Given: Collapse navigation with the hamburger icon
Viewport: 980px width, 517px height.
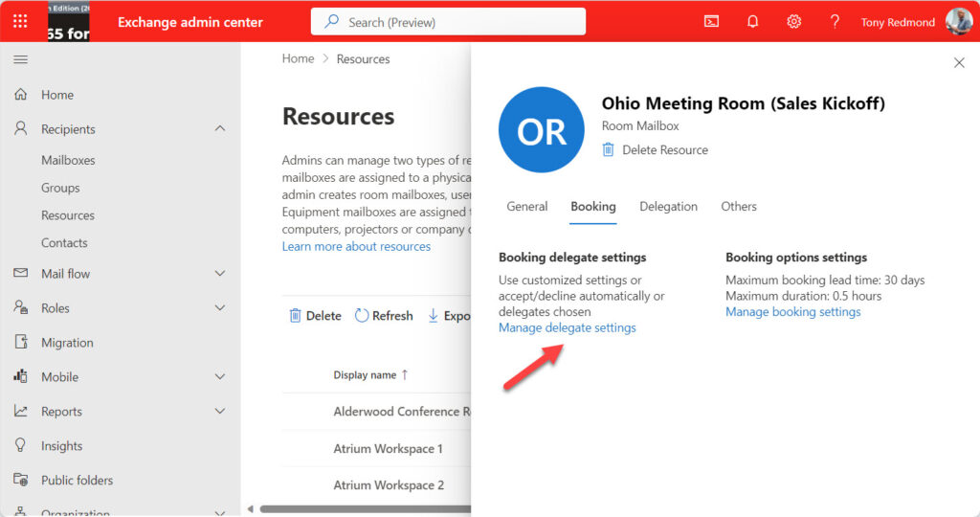Looking at the screenshot, I should coord(21,59).
